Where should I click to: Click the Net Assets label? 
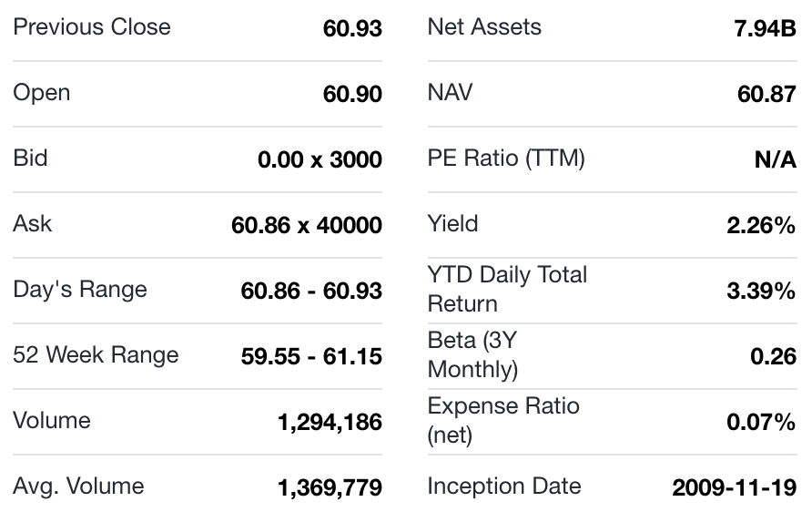[484, 27]
